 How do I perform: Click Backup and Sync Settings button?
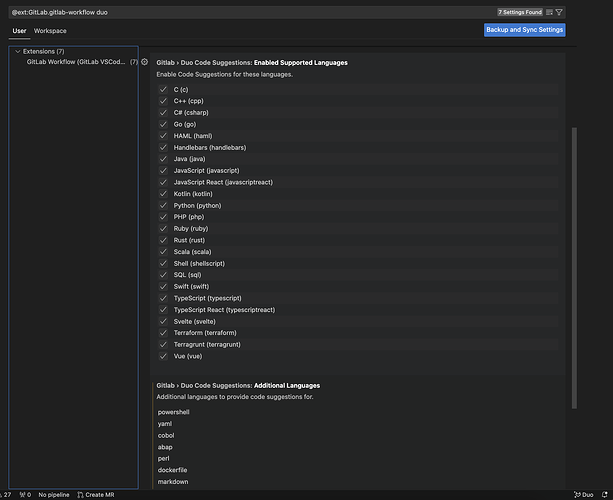pos(525,30)
